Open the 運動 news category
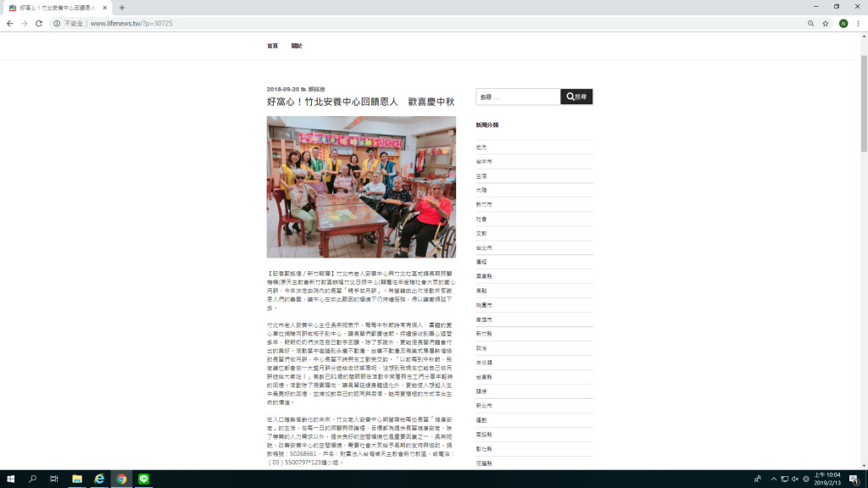Screen dimensions: 868x488 click(481, 420)
